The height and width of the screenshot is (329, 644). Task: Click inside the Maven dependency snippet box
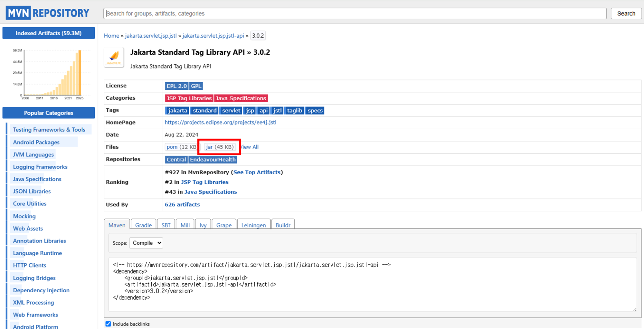[373, 284]
